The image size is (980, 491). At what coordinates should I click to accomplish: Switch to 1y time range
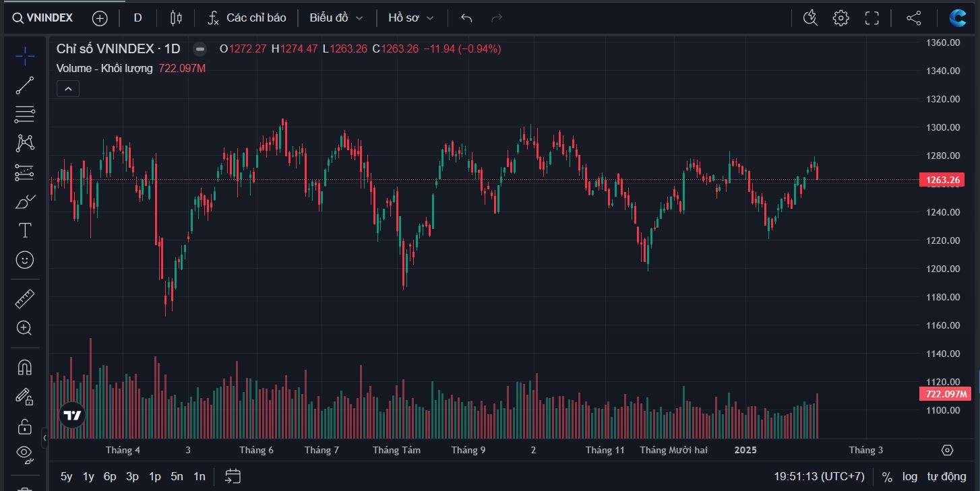coord(88,476)
